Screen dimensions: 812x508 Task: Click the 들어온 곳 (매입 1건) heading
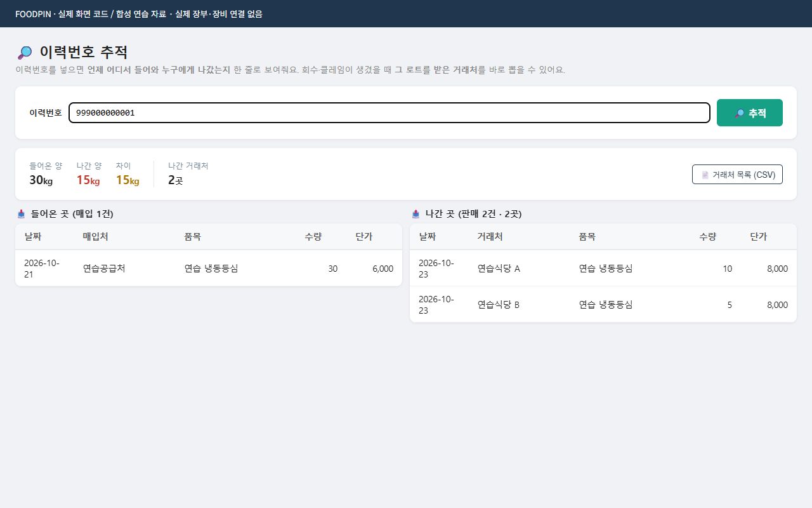coord(72,214)
